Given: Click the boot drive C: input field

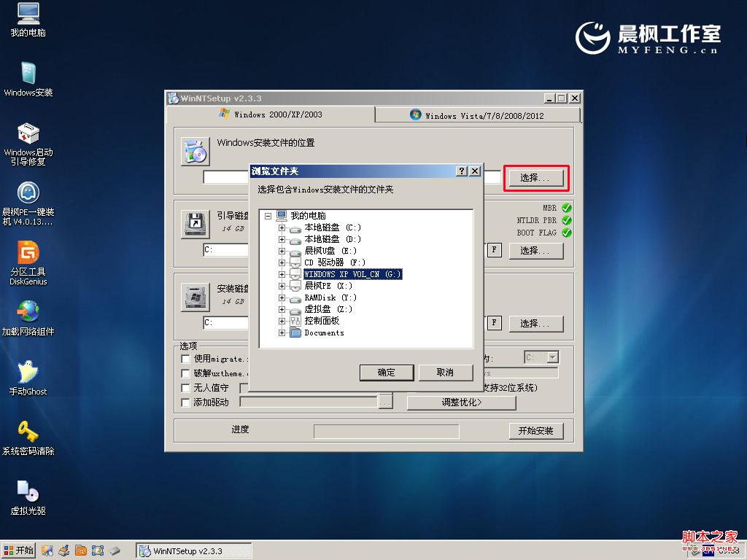Looking at the screenshot, I should (x=226, y=250).
